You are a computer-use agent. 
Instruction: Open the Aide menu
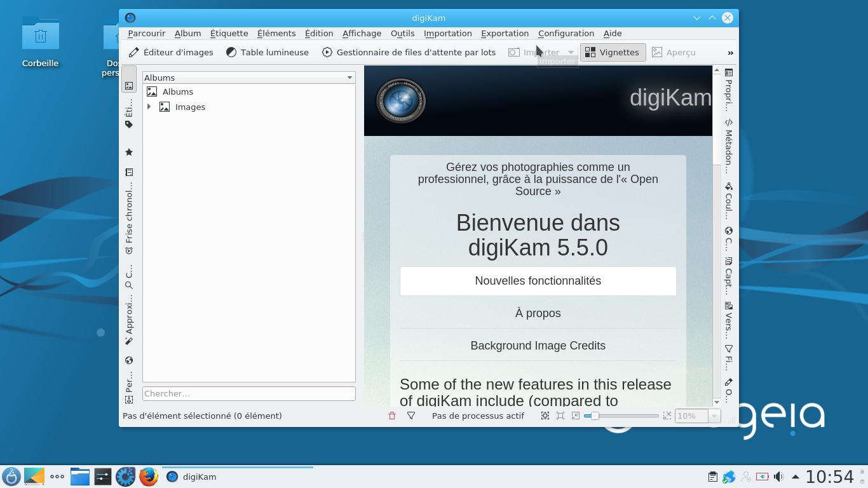613,33
